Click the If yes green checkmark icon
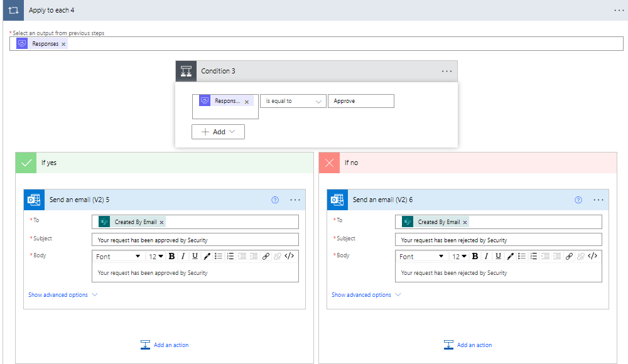The height and width of the screenshot is (364, 628). (x=26, y=163)
